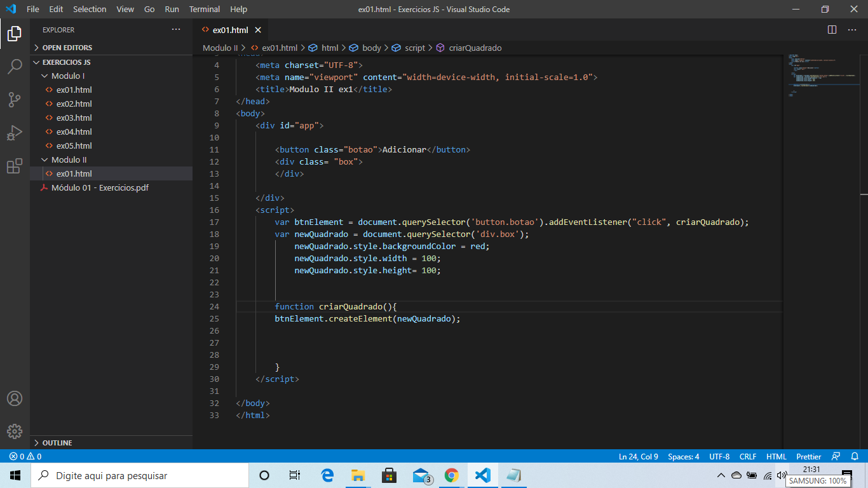Collapse the EXERCICIOS JS folder section
This screenshot has height=488, width=868.
pyautogui.click(x=111, y=62)
